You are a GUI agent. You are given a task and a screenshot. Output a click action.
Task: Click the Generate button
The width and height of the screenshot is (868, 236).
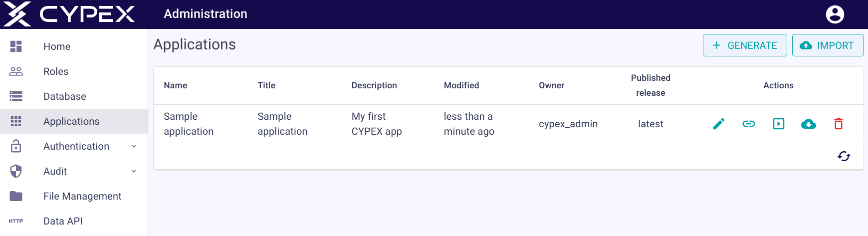click(745, 45)
